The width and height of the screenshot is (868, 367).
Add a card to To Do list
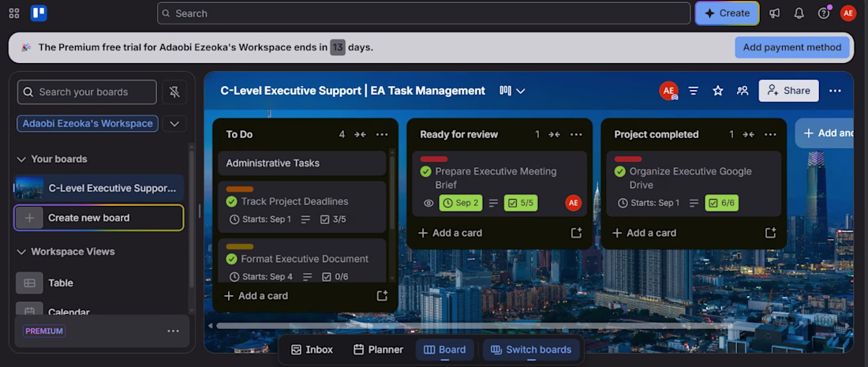256,296
